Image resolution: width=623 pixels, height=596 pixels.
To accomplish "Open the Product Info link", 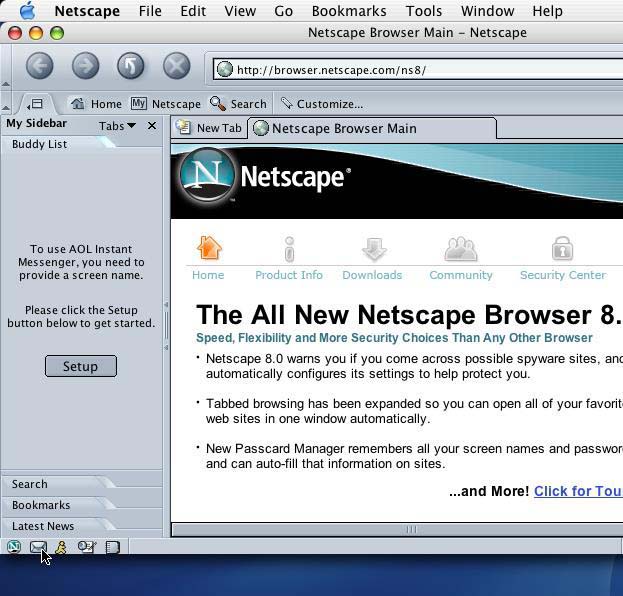I will [289, 275].
